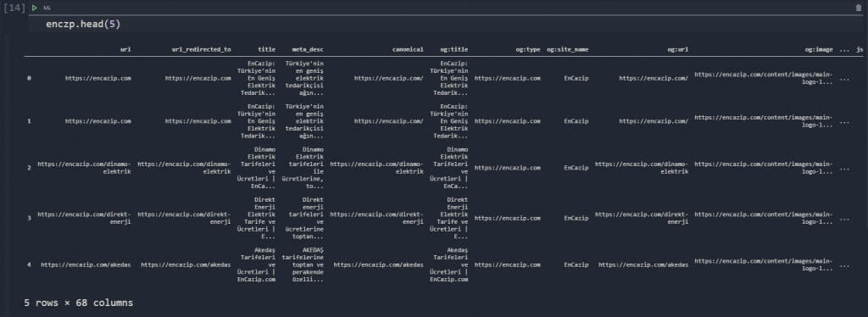
Task: Click 'Direkt enerji tarifeleri' meta_desc cell
Action: pos(303,218)
